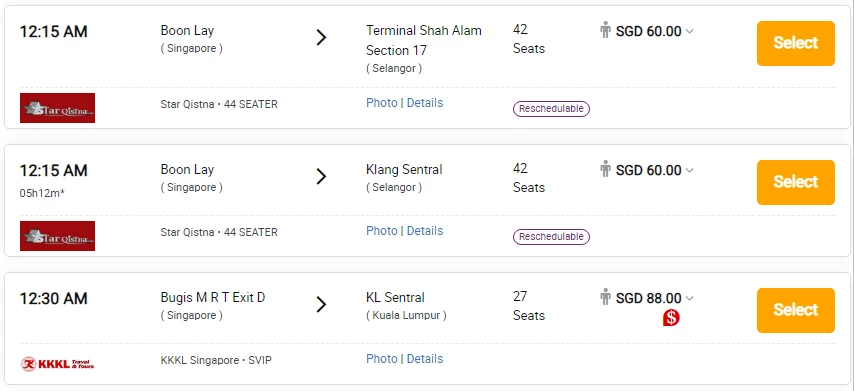
Task: Click the red dollar discount icon under SGD 88.00
Action: [671, 317]
